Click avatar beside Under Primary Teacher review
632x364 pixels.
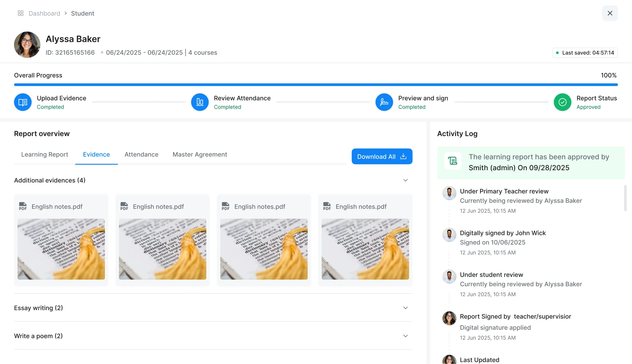coord(449,193)
